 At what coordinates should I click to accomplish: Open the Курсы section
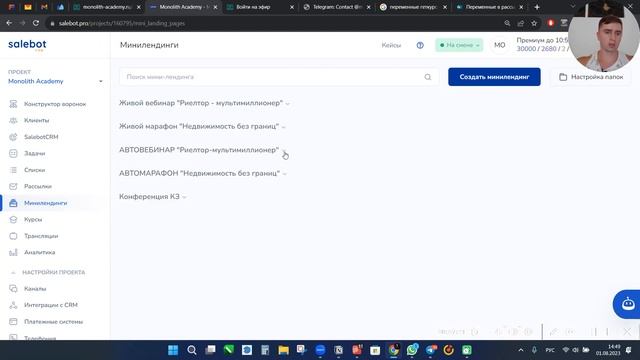[33, 220]
